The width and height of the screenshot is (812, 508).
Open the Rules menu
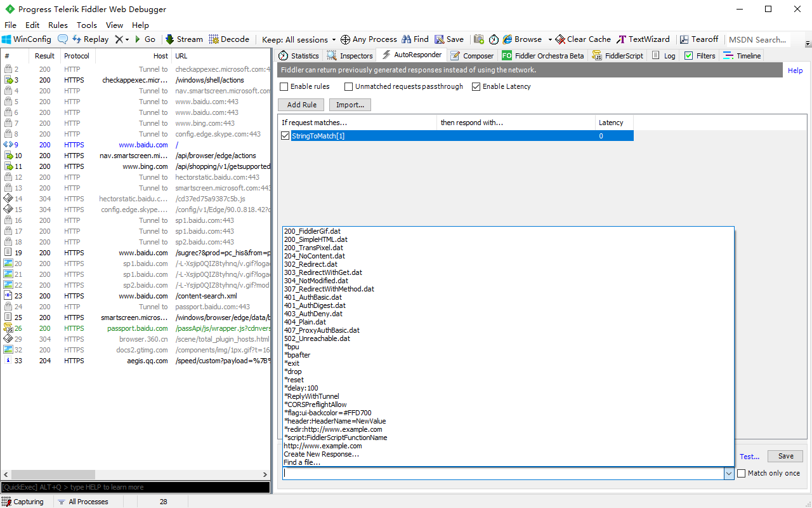click(58, 25)
